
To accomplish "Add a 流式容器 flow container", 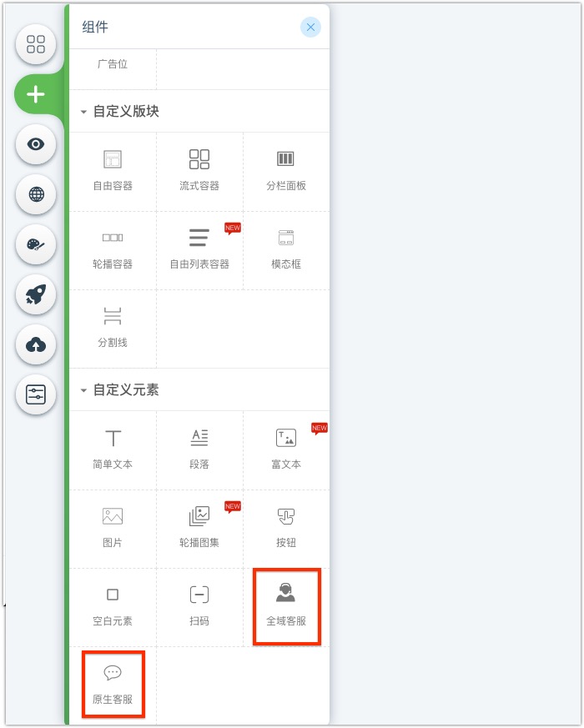I will [199, 171].
